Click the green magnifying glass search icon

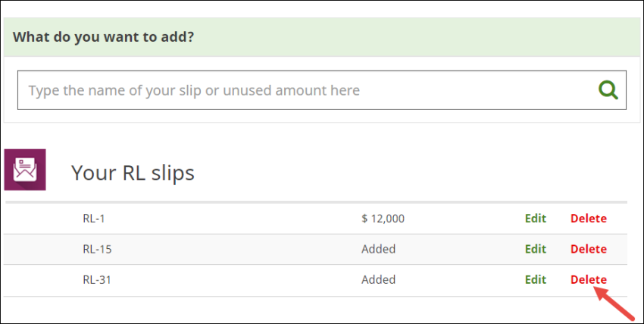tap(608, 90)
